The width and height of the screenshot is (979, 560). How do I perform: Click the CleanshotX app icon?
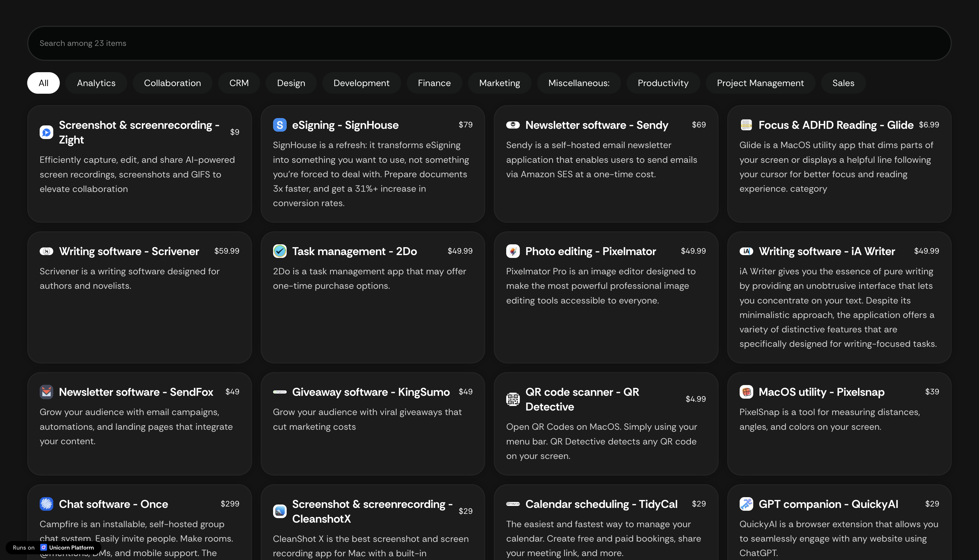point(280,511)
